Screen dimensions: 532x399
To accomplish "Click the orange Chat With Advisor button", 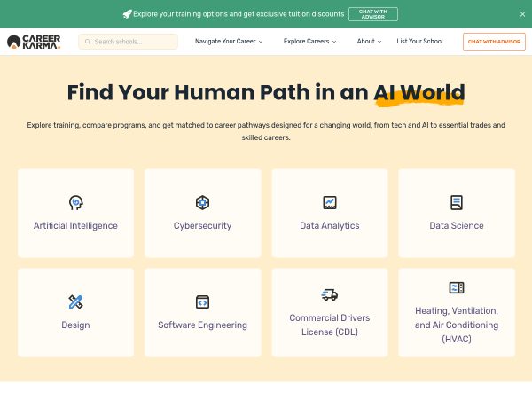I will coord(494,42).
